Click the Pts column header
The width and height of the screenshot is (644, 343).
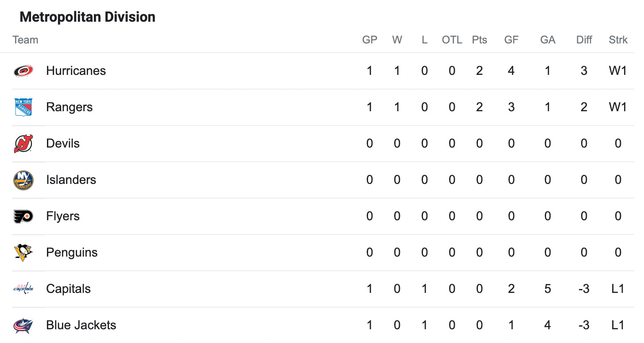(479, 40)
